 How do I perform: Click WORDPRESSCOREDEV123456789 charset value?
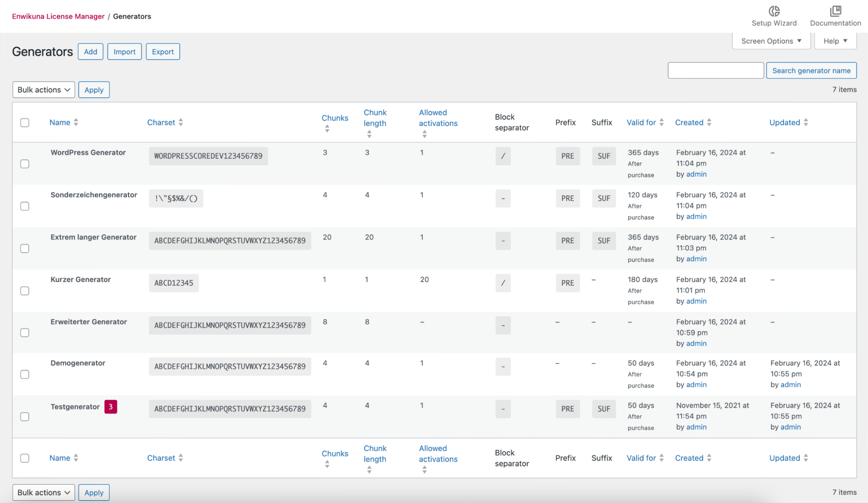(208, 156)
